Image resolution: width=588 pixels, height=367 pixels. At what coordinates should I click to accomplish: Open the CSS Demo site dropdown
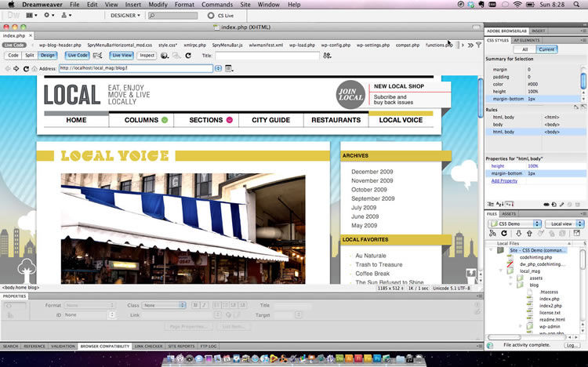[x=514, y=223]
